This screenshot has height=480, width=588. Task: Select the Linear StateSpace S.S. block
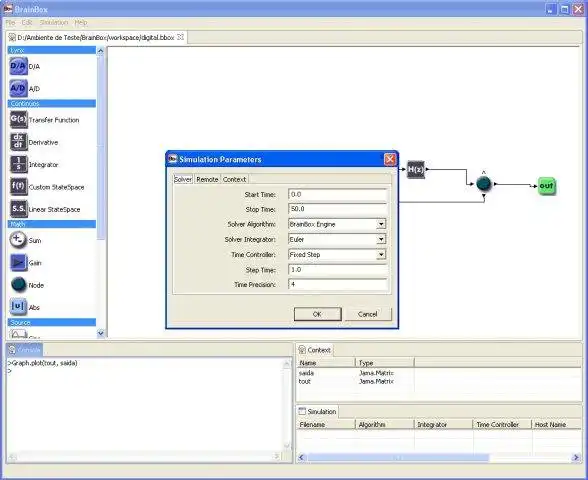(x=18, y=209)
